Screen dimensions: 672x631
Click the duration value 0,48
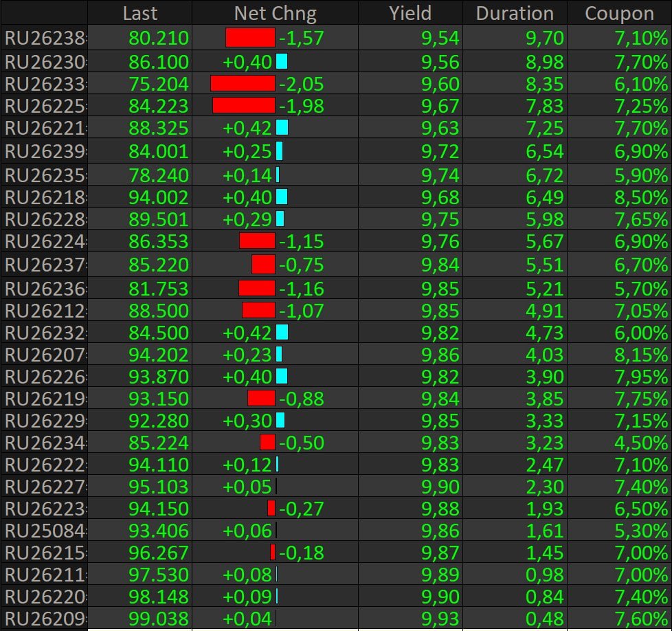coord(545,619)
